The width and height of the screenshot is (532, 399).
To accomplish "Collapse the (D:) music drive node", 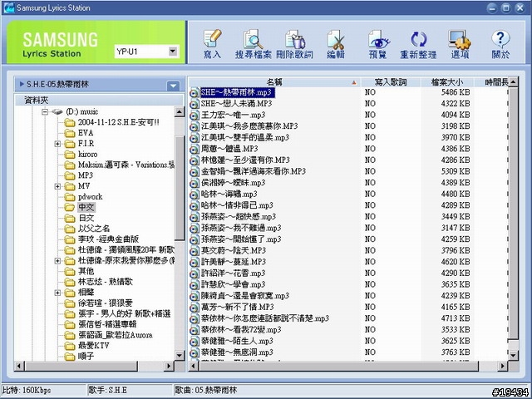I will pos(45,111).
